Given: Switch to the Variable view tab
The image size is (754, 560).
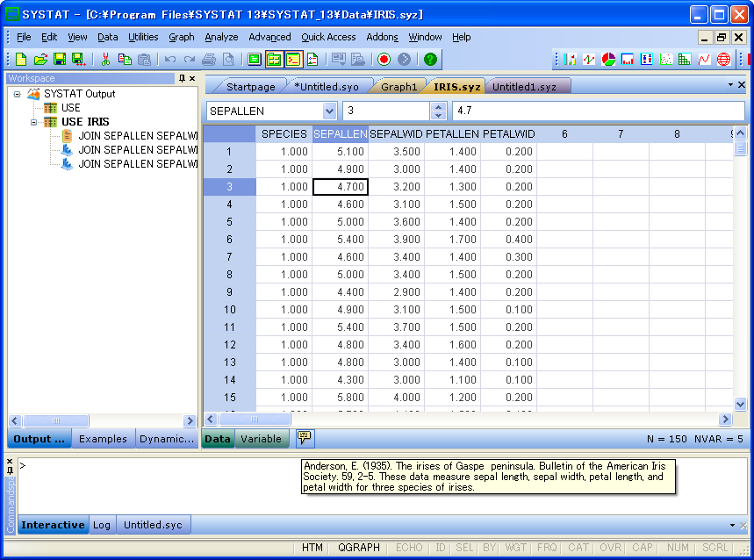Looking at the screenshot, I should (261, 438).
